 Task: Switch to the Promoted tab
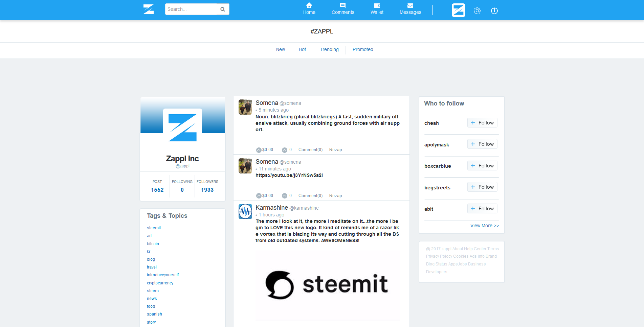coord(363,49)
